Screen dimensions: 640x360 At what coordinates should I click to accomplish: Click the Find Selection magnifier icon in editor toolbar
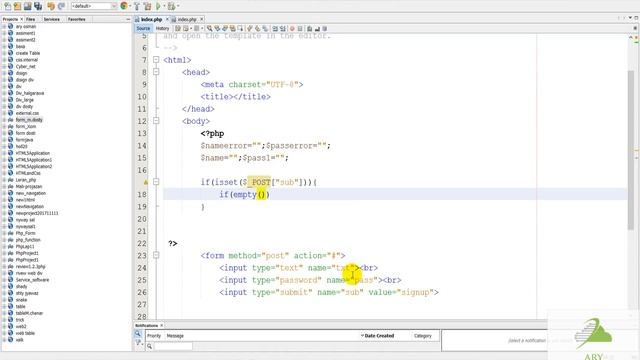click(209, 29)
